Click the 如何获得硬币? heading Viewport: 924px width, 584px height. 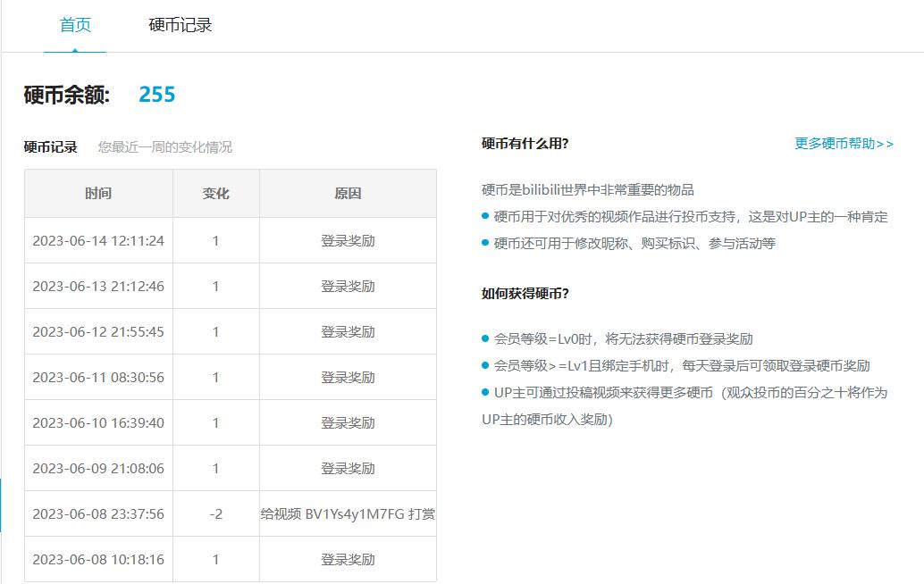525,293
